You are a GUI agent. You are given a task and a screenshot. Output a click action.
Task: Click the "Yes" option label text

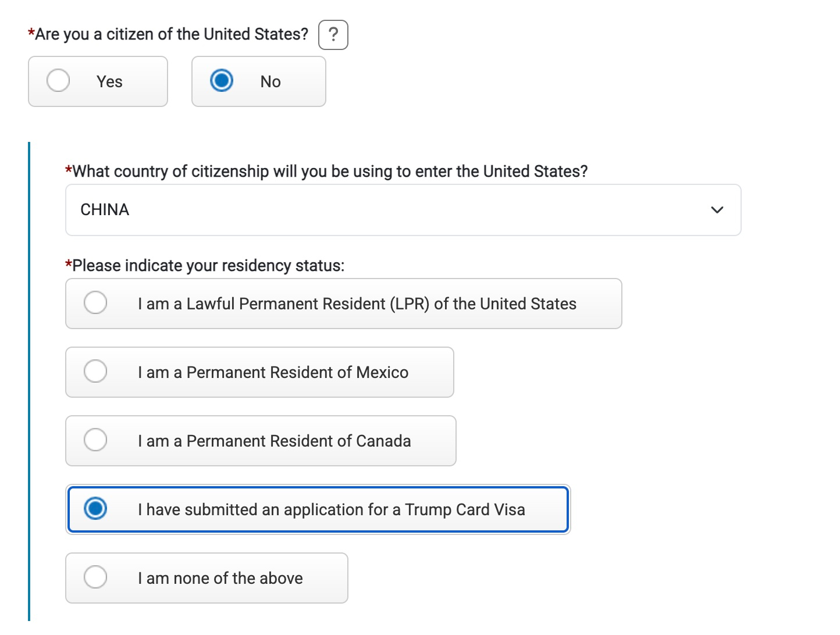(109, 82)
